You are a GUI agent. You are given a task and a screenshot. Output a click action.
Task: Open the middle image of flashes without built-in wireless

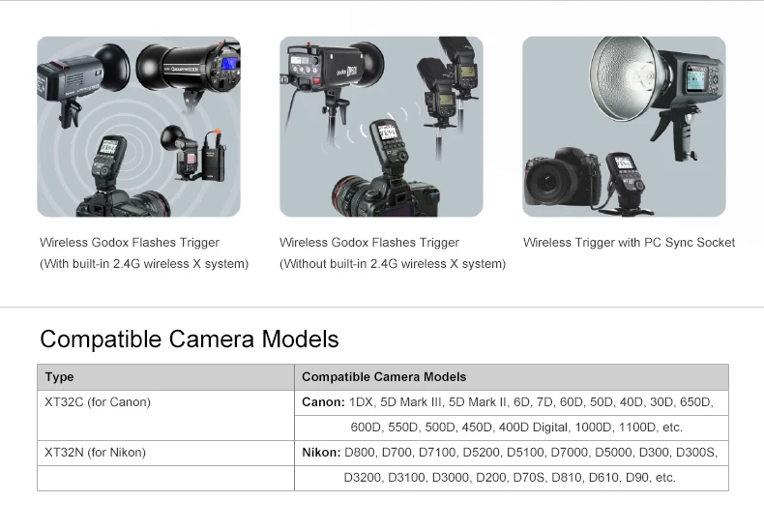click(381, 127)
